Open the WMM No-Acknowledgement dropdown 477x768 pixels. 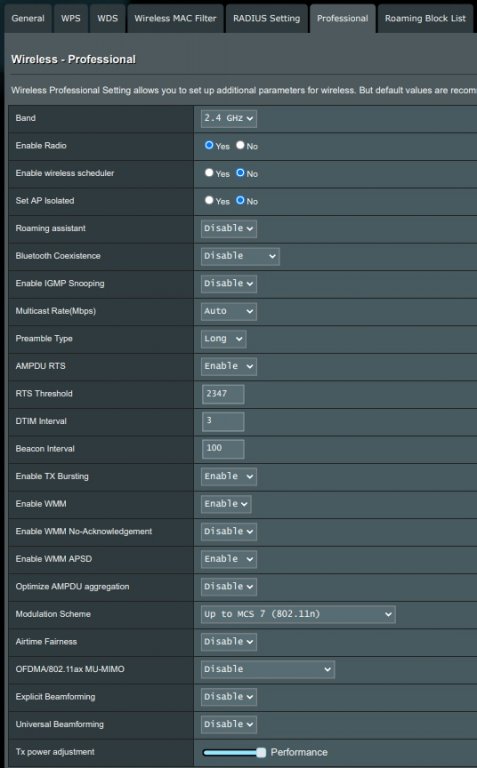click(x=229, y=531)
